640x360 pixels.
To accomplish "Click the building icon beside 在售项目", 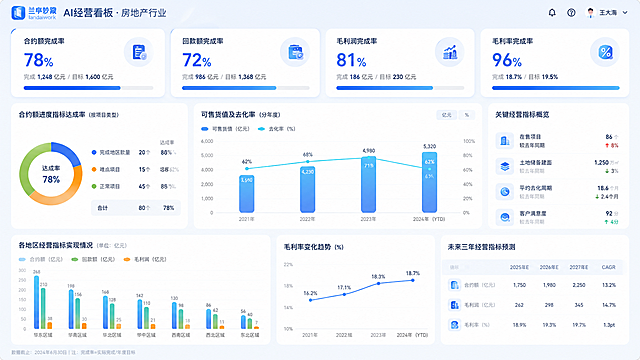I will (x=505, y=141).
